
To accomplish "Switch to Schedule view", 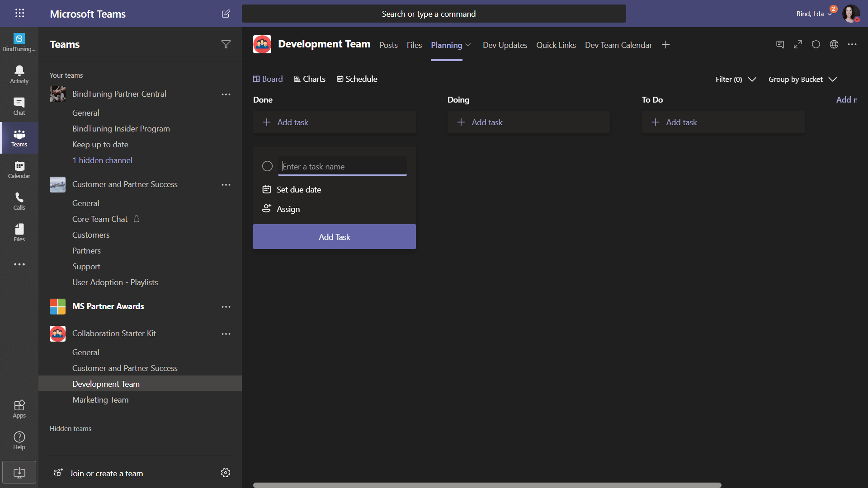I will 357,79.
